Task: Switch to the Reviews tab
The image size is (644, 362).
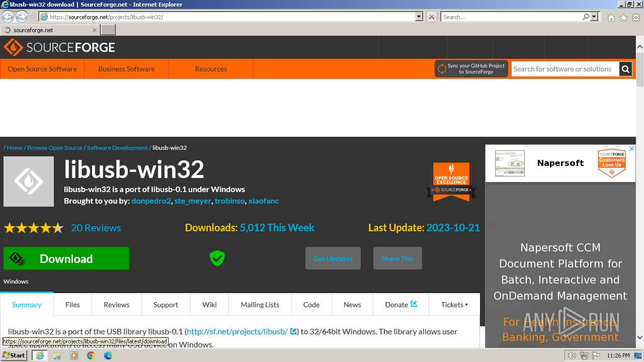Action: 117,305
